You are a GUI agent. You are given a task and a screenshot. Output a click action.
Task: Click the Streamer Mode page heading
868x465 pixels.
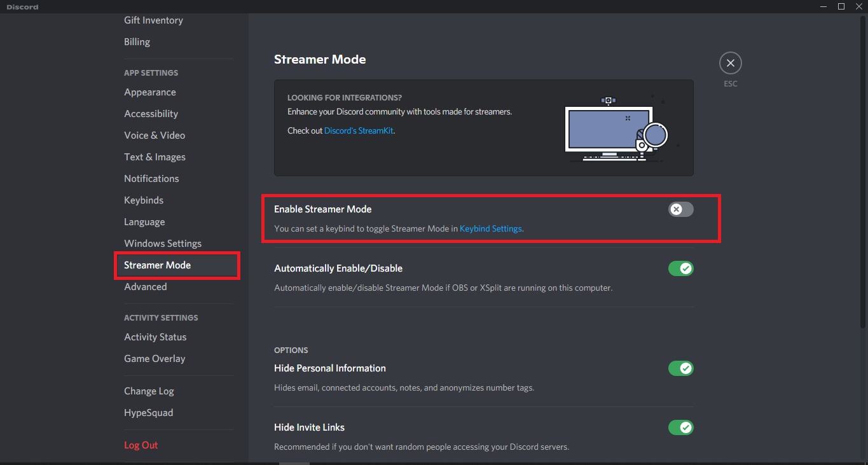pyautogui.click(x=320, y=59)
